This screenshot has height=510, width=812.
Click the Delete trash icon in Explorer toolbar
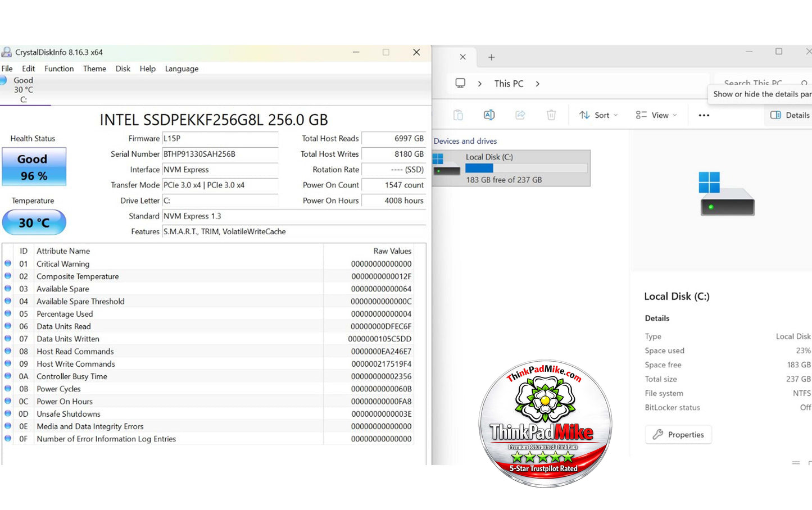551,115
